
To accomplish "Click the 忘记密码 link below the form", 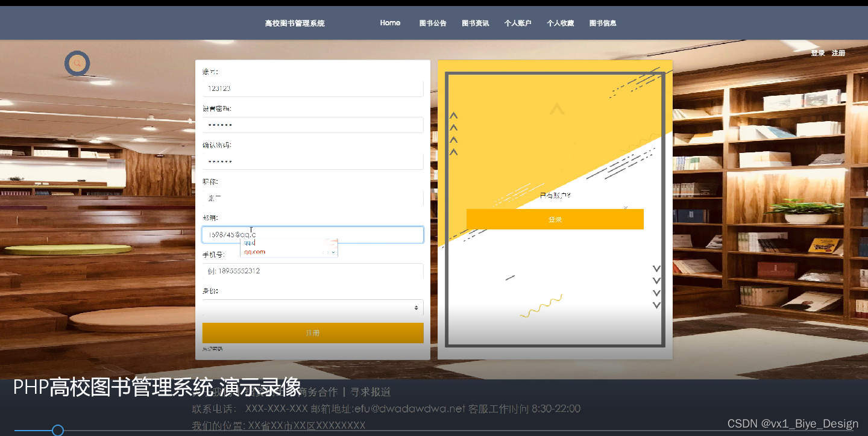I will tap(213, 349).
